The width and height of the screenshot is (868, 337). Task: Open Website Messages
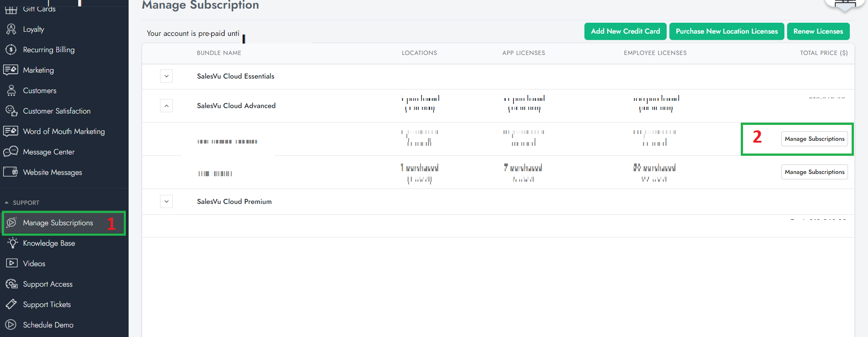pyautogui.click(x=52, y=172)
